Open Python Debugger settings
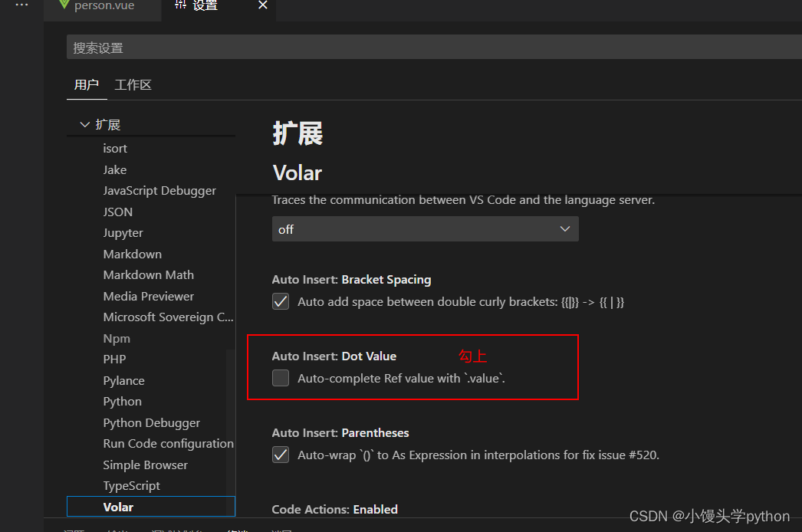The image size is (802, 532). coord(151,423)
